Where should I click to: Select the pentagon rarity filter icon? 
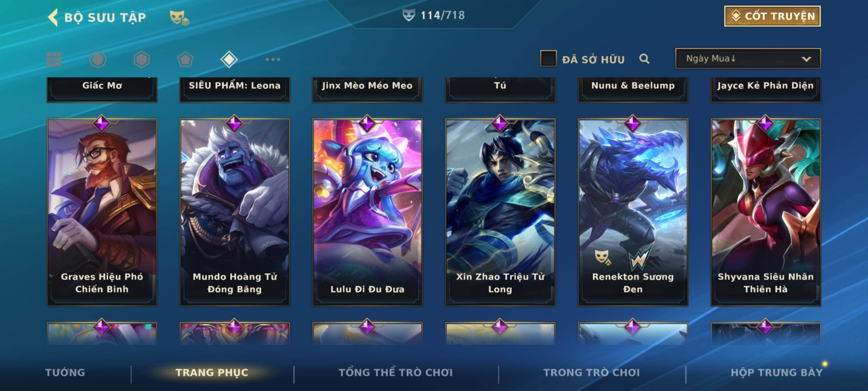coord(185,59)
